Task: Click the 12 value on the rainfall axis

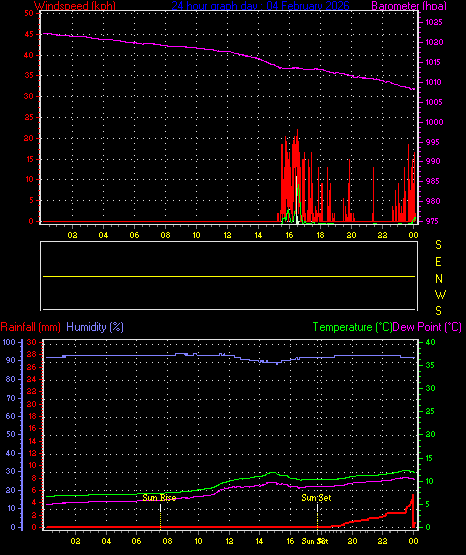Action: (x=32, y=453)
